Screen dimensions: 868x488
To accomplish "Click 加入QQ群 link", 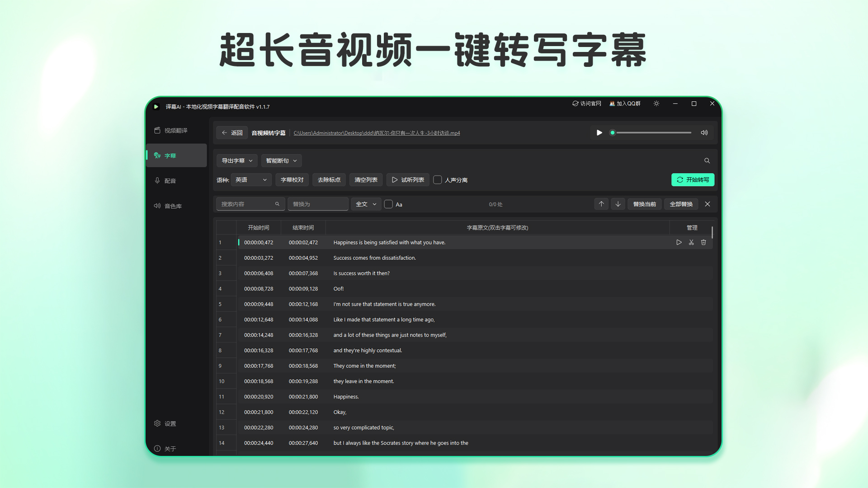I will tap(625, 103).
